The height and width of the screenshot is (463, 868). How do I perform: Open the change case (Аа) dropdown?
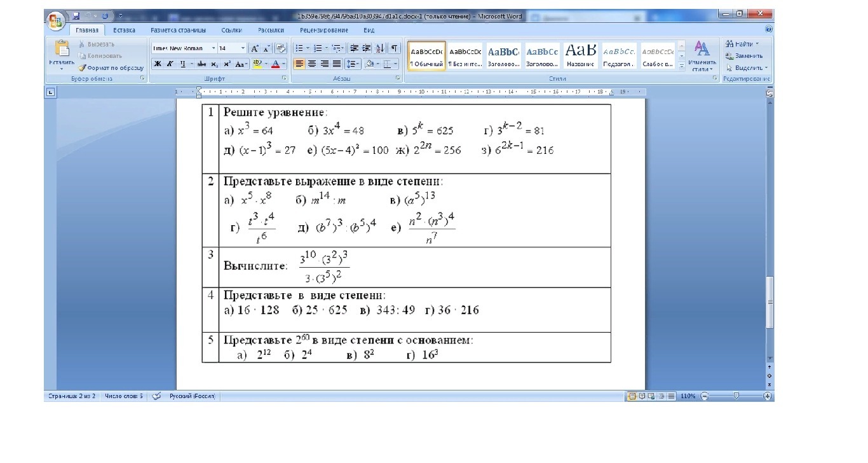pos(241,64)
